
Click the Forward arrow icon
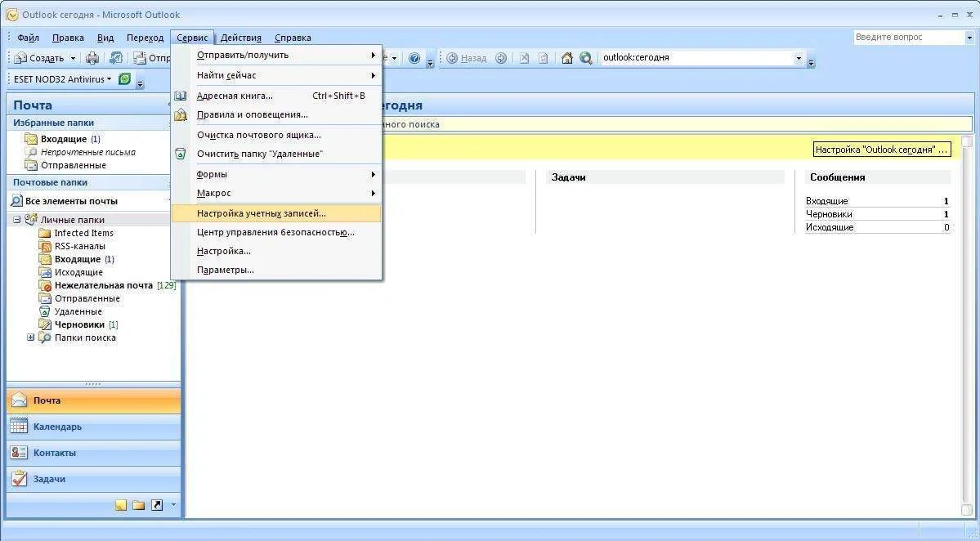pos(500,58)
